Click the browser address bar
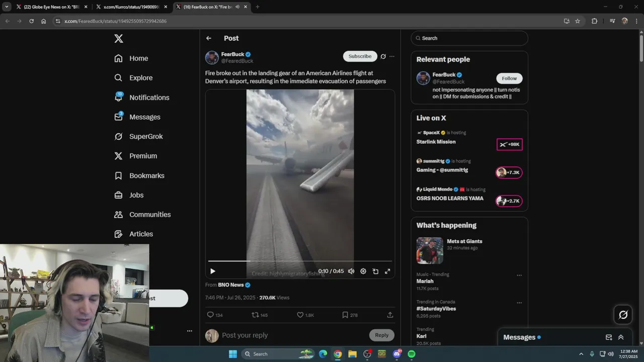This screenshot has width=644, height=362. pyautogui.click(x=307, y=21)
